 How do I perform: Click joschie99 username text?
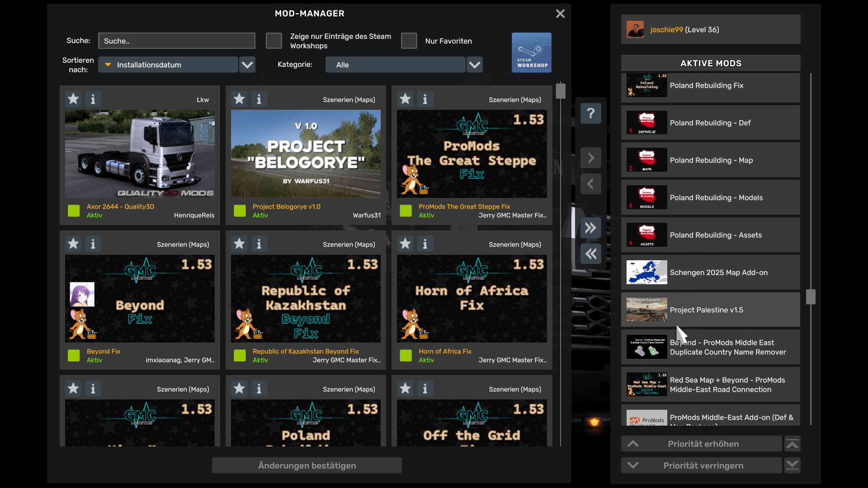[x=666, y=29]
